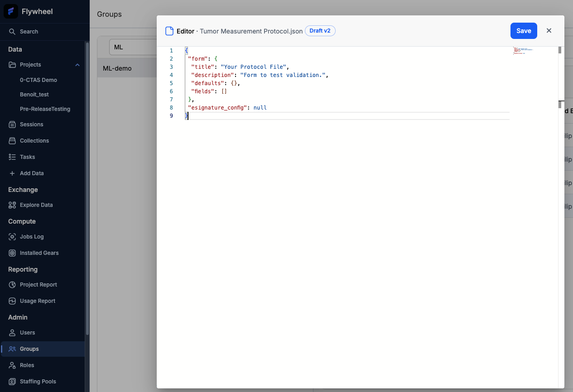Select the Project Report icon
The image size is (573, 392).
(12, 284)
